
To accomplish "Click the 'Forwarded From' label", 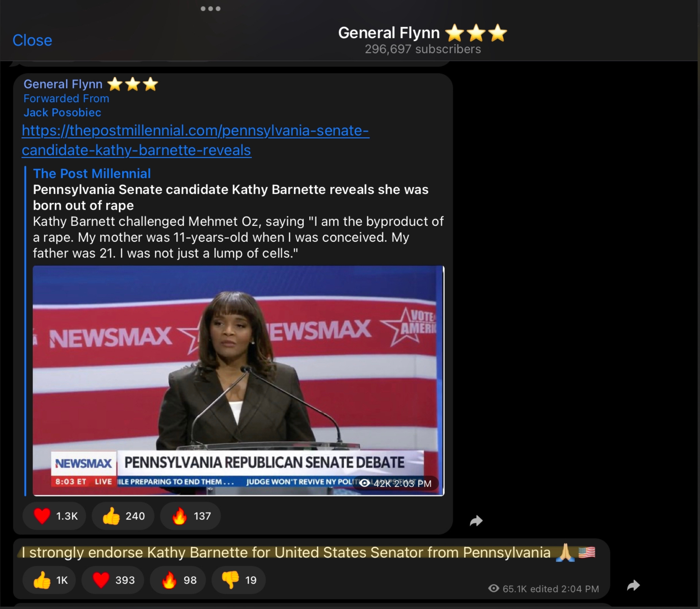I will (x=66, y=99).
